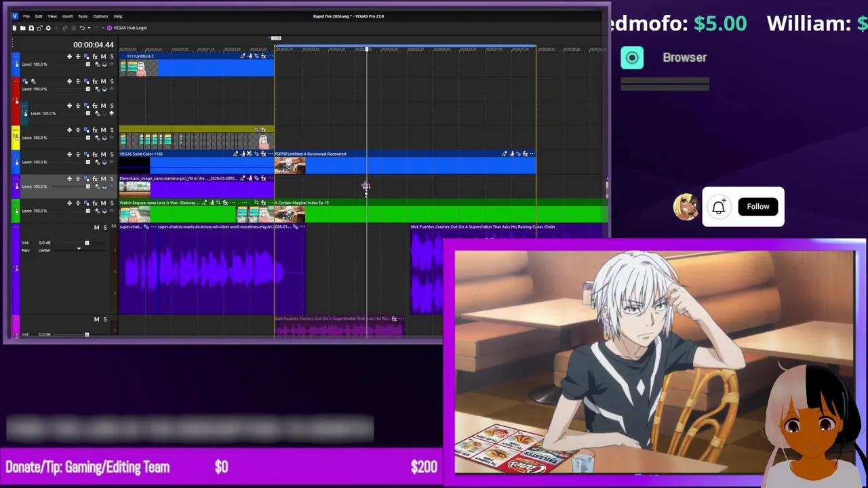The image size is (868, 488).
Task: Open Track Motion on the top blue track
Action: point(87,56)
